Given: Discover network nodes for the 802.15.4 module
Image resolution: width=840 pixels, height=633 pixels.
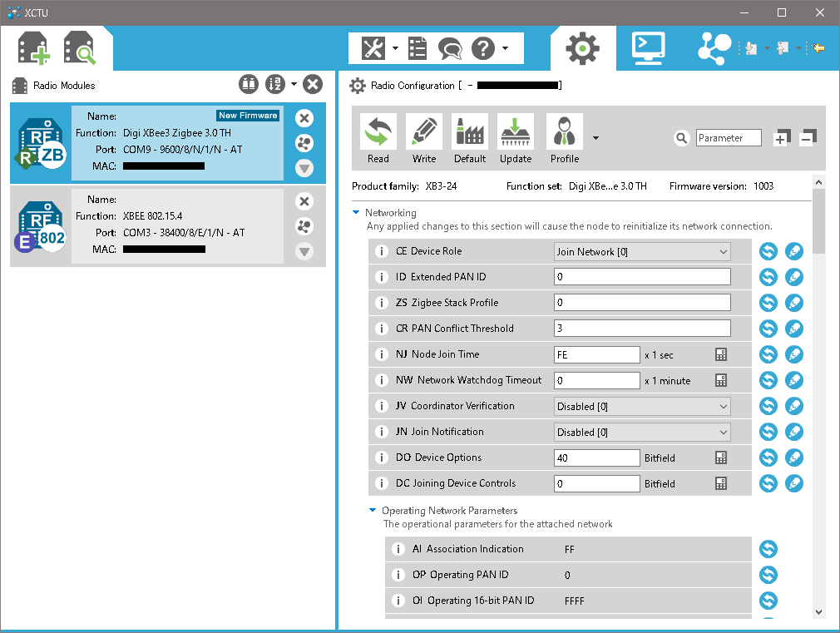Looking at the screenshot, I should (x=304, y=226).
